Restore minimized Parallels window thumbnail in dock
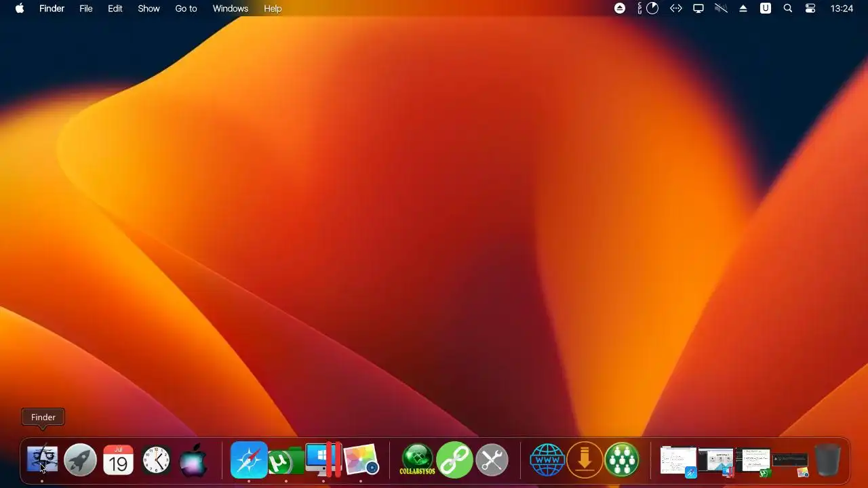Screen dimensions: 868x488 pyautogui.click(x=716, y=462)
